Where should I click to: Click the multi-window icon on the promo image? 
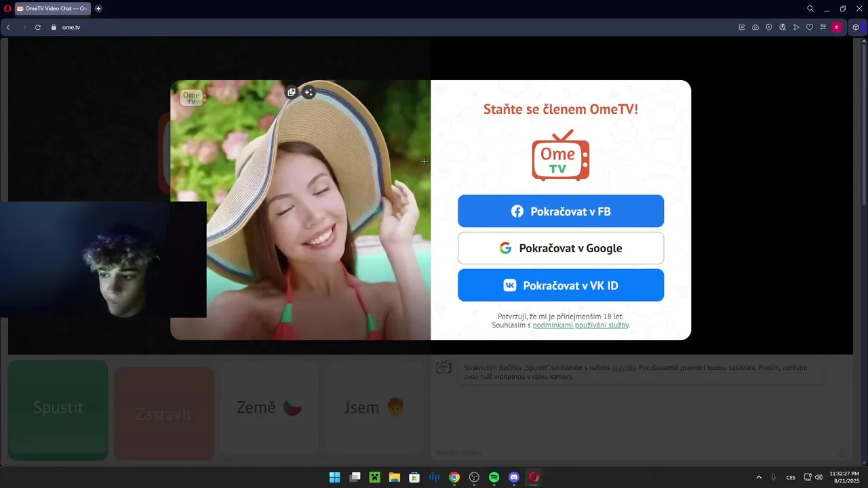click(292, 92)
